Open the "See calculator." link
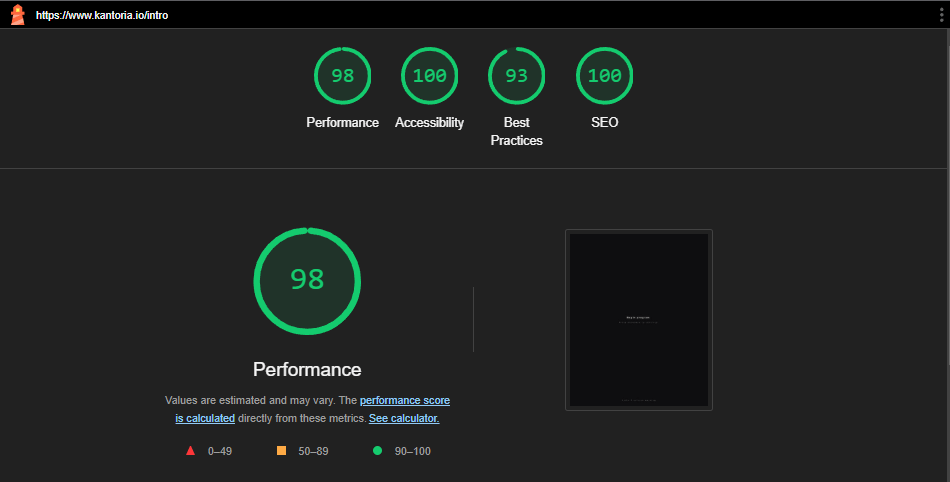 (404, 418)
